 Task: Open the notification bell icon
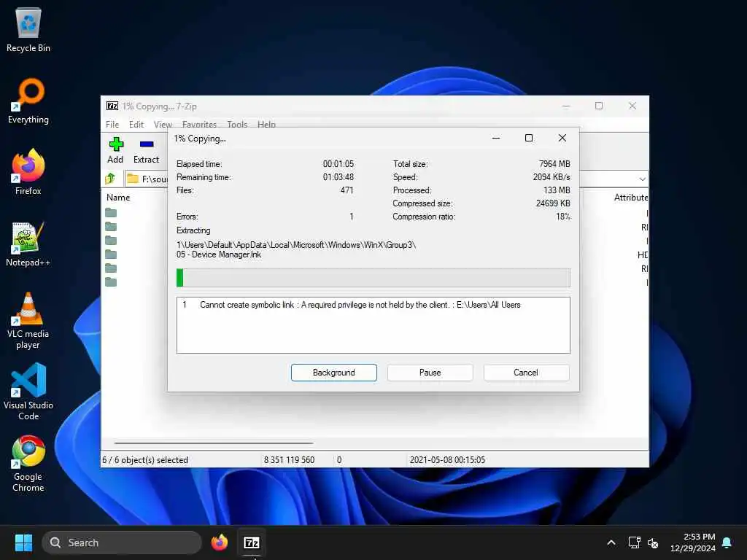(x=727, y=542)
